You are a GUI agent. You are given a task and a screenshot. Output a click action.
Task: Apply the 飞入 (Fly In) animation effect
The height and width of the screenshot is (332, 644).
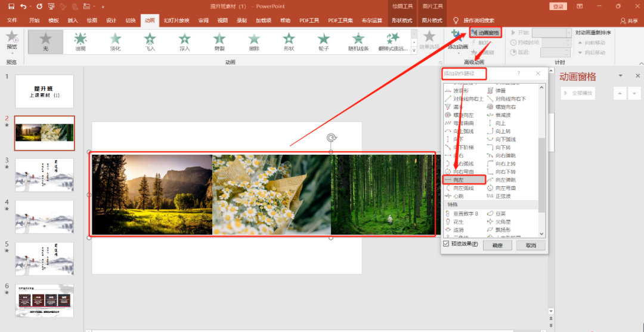[x=150, y=42]
